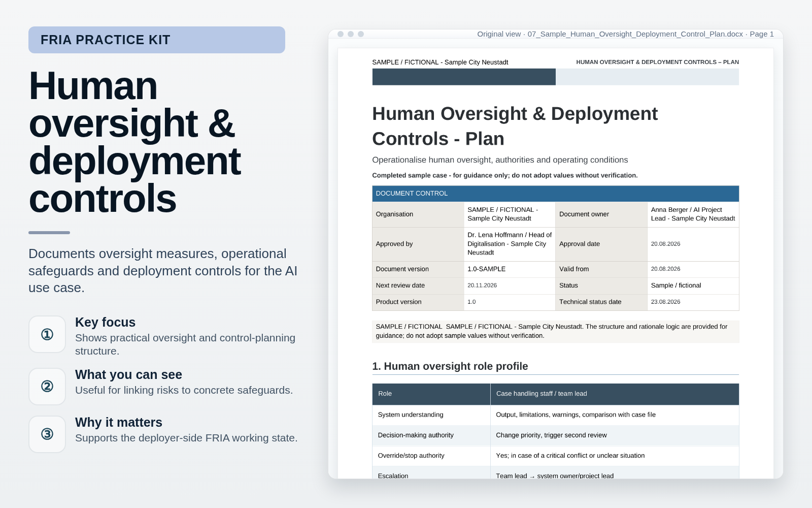The image size is (812, 508).
Task: Click the 'HUMAN OVERSIGHT & DEPLOYMENT CONTROLS – PLAN' header
Action: pos(657,62)
